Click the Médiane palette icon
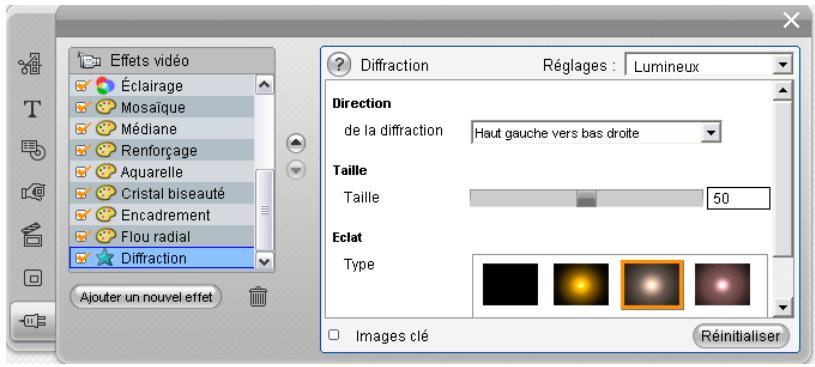The width and height of the screenshot is (815, 367). [x=106, y=128]
